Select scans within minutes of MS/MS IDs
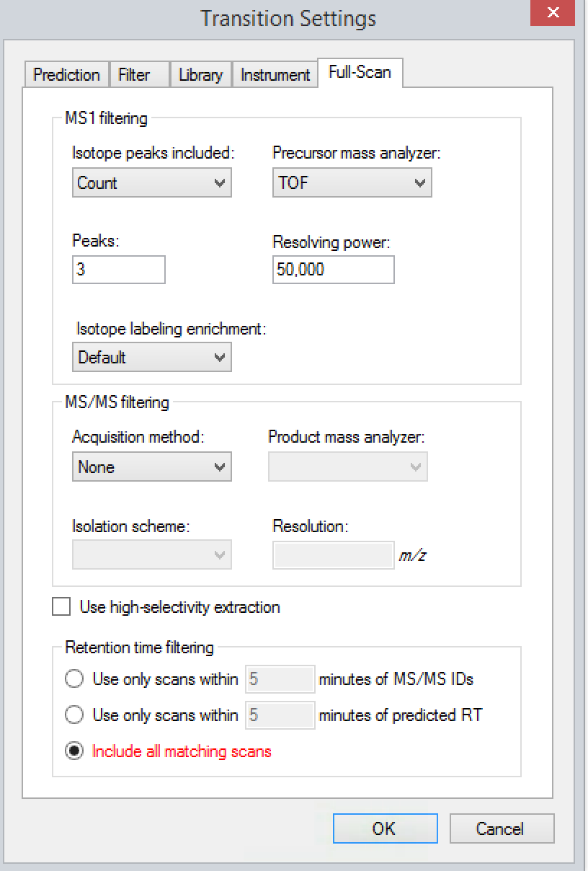 pos(75,679)
